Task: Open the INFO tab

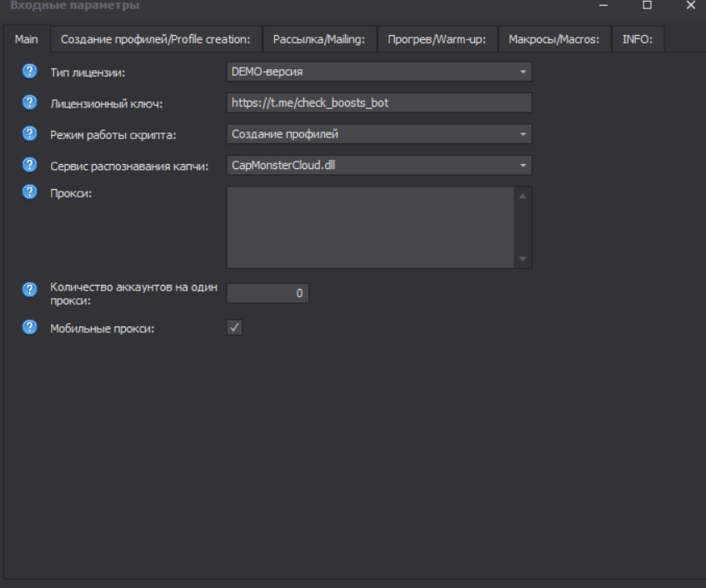Action: [638, 39]
